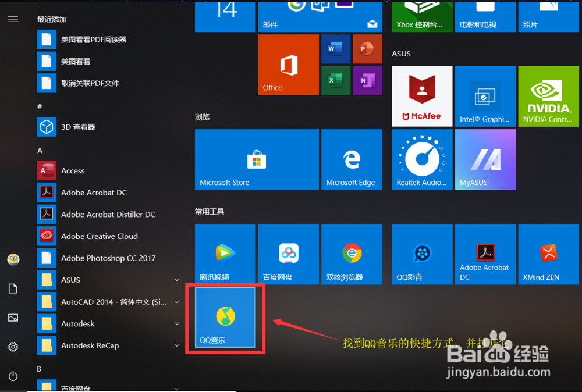Click the A letter index header
This screenshot has width=582, height=392.
click(x=40, y=151)
